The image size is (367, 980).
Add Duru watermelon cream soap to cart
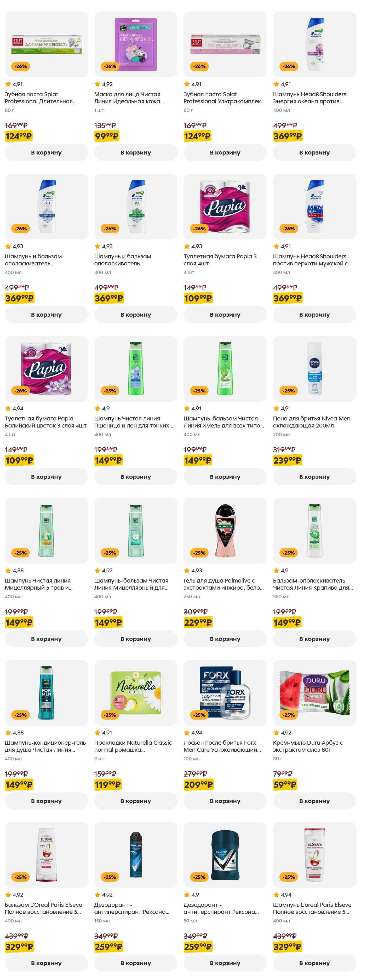coord(314,801)
